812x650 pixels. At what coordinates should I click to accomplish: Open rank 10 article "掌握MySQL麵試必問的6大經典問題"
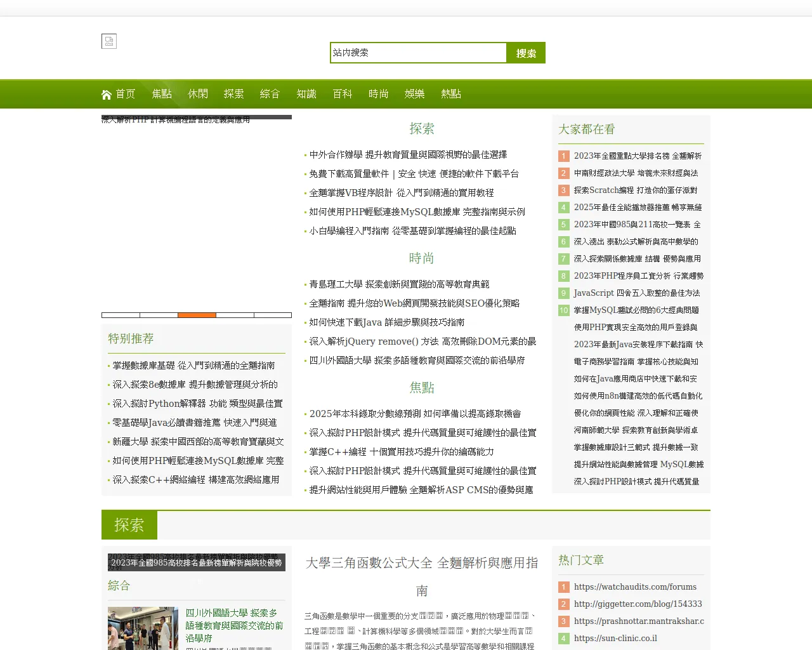[x=636, y=310]
